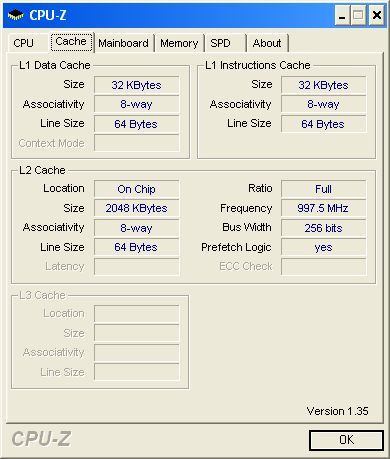Click the L2 Cache Location 'On Chip' field
This screenshot has width=390, height=459.
point(137,189)
